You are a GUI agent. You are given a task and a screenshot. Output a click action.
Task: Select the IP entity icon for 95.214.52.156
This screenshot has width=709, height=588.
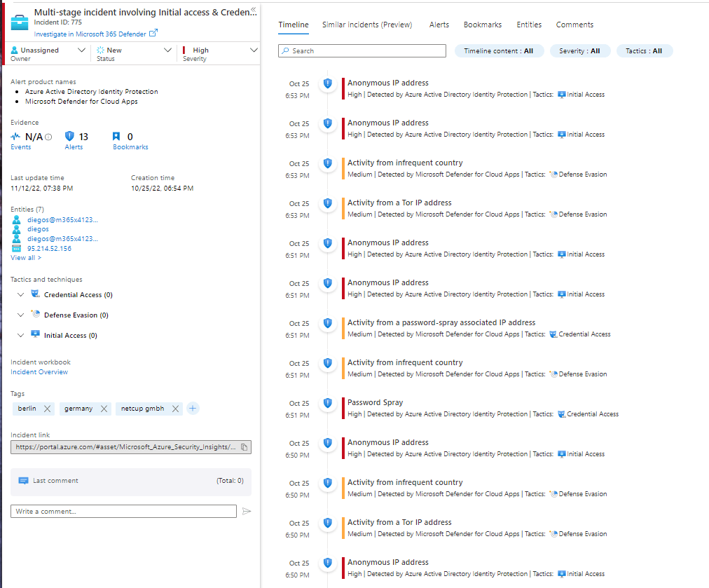[x=17, y=249]
